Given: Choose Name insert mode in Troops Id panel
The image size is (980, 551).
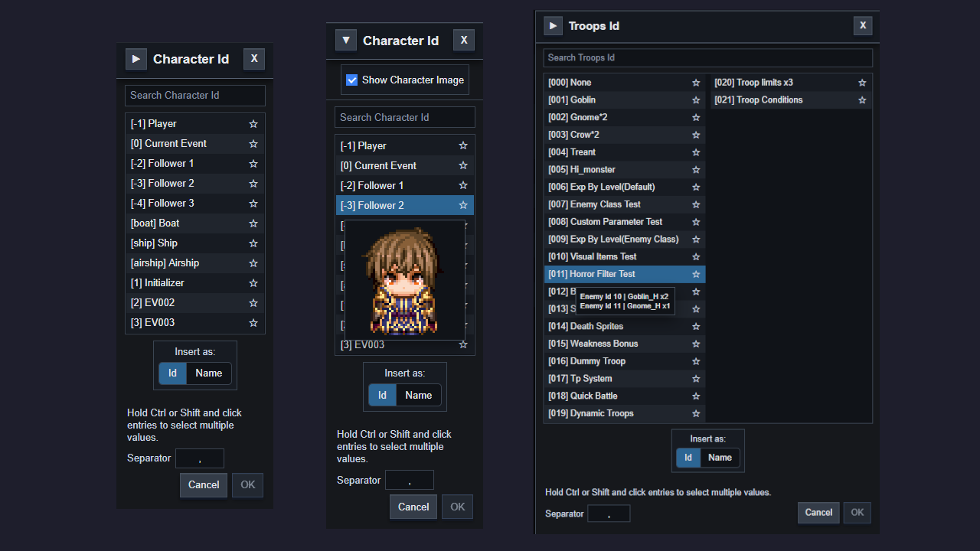Looking at the screenshot, I should coord(720,458).
